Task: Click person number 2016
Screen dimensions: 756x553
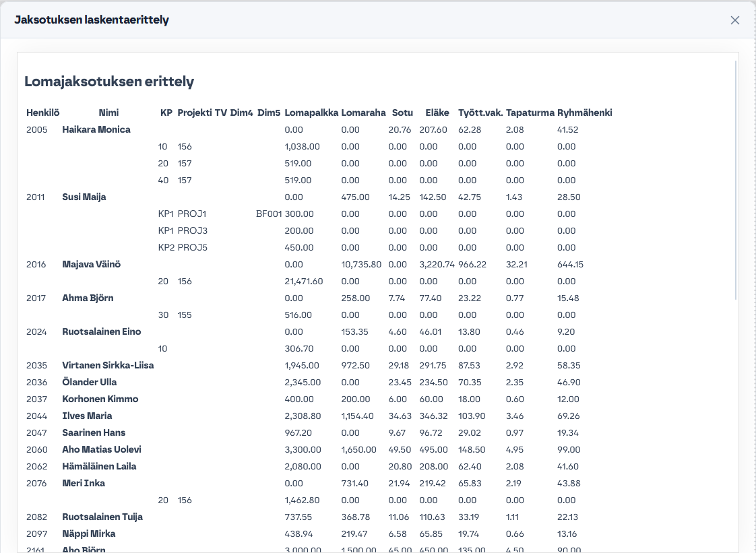Action: pos(36,265)
